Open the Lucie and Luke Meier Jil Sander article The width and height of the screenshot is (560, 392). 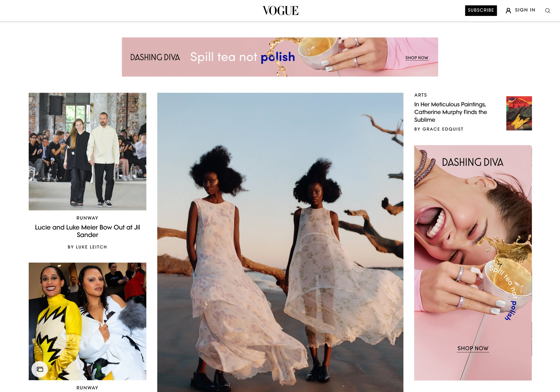pos(87,231)
